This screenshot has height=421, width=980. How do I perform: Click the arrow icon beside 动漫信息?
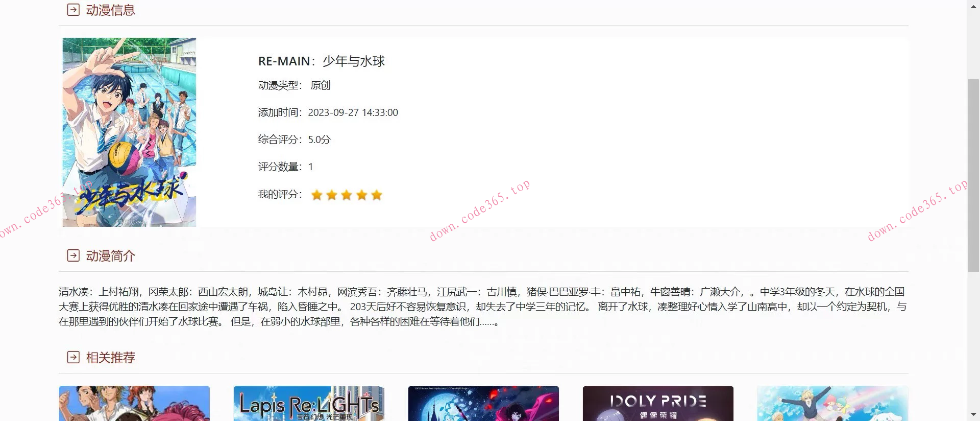(x=73, y=10)
